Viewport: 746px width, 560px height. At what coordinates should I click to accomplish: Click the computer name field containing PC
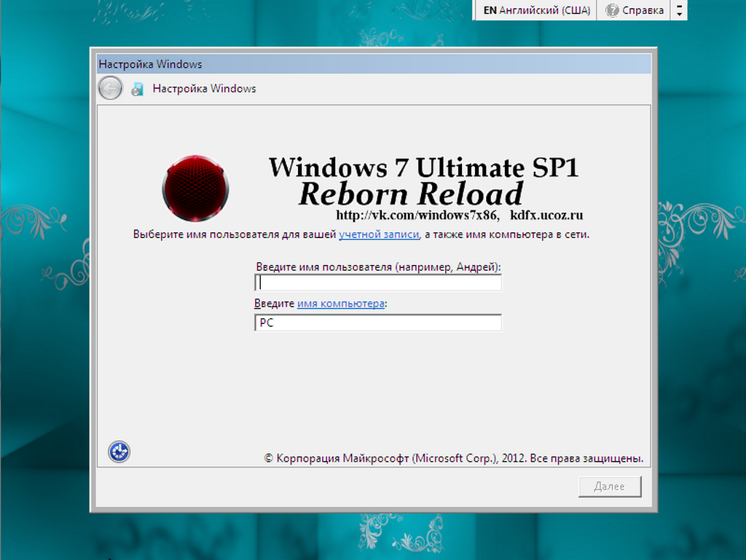click(x=378, y=323)
